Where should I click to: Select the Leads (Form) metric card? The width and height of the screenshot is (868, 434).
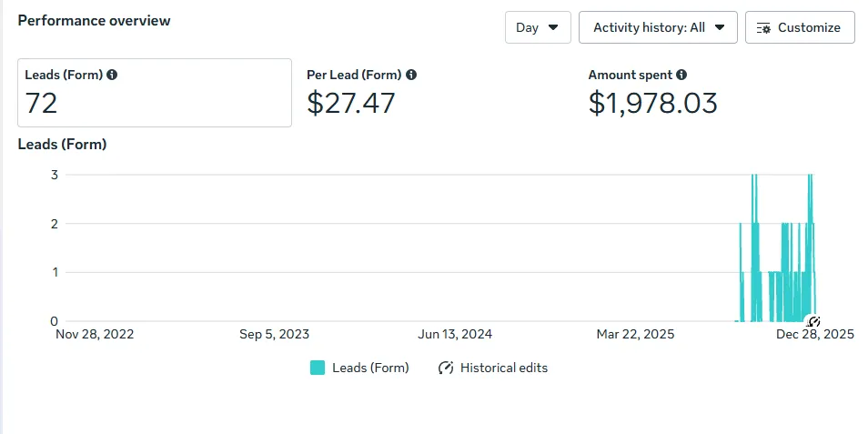pos(155,93)
